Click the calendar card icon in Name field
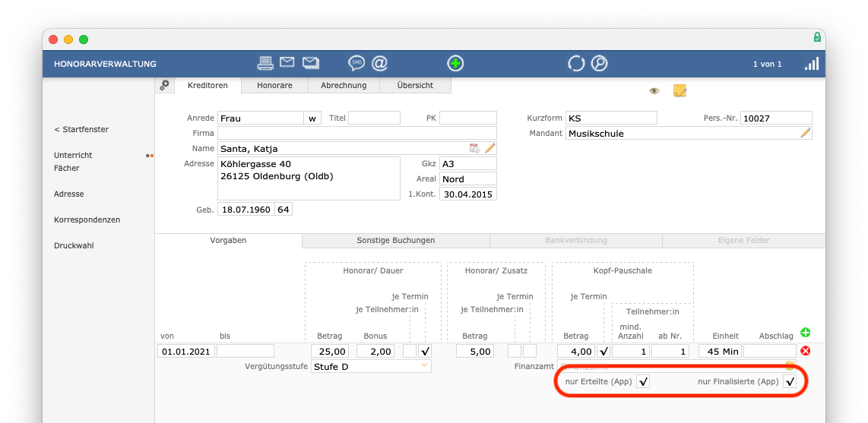Screen dimensions: 868x423 click(x=474, y=147)
